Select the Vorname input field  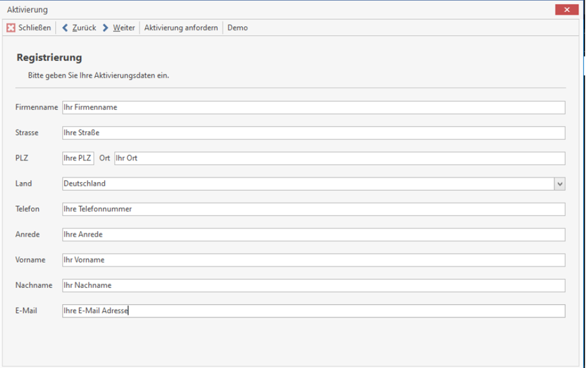coord(313,260)
